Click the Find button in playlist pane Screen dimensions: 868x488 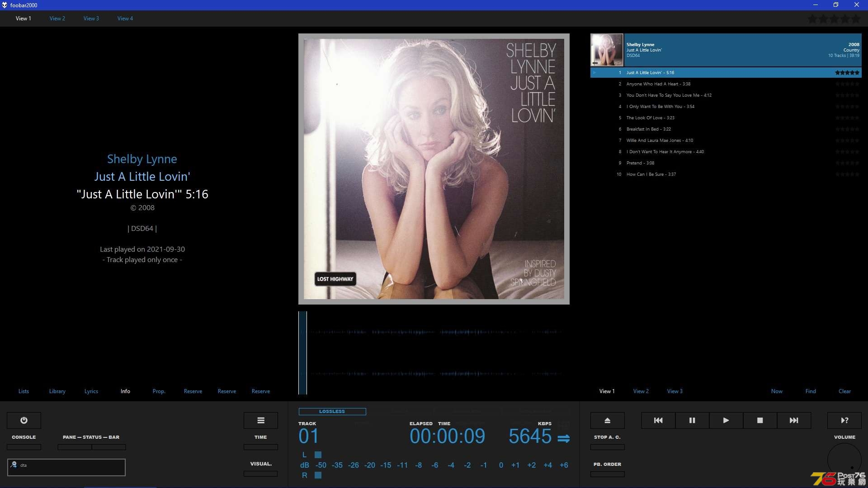[x=811, y=391]
